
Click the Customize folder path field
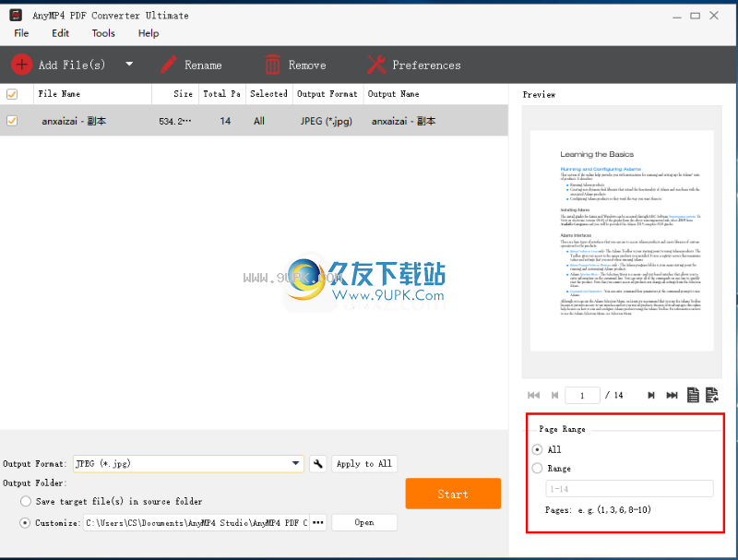[x=196, y=523]
